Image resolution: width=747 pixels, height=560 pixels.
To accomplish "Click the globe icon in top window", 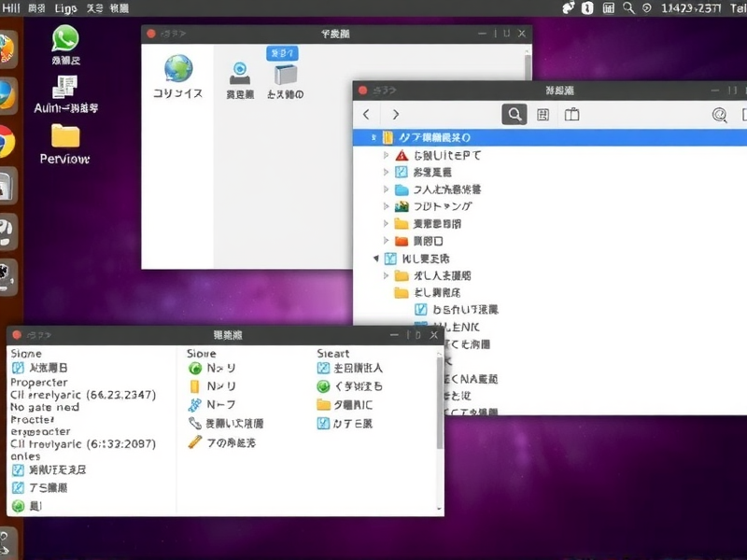I will click(x=177, y=69).
